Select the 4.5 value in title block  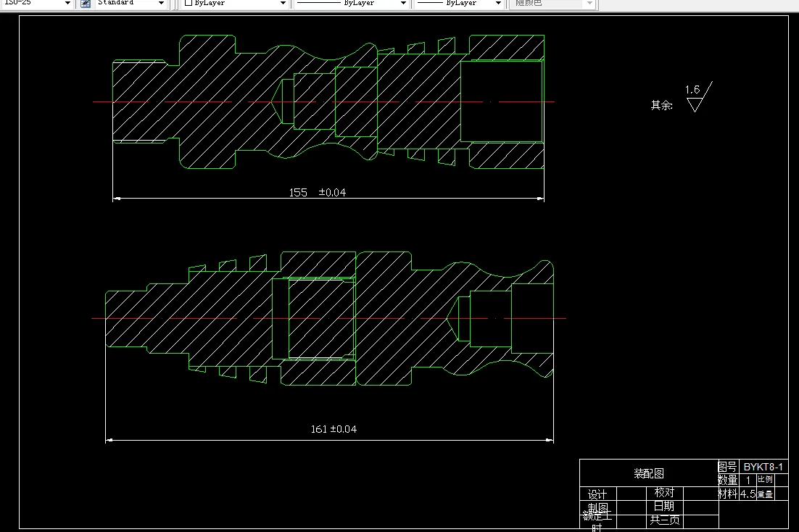click(x=748, y=494)
